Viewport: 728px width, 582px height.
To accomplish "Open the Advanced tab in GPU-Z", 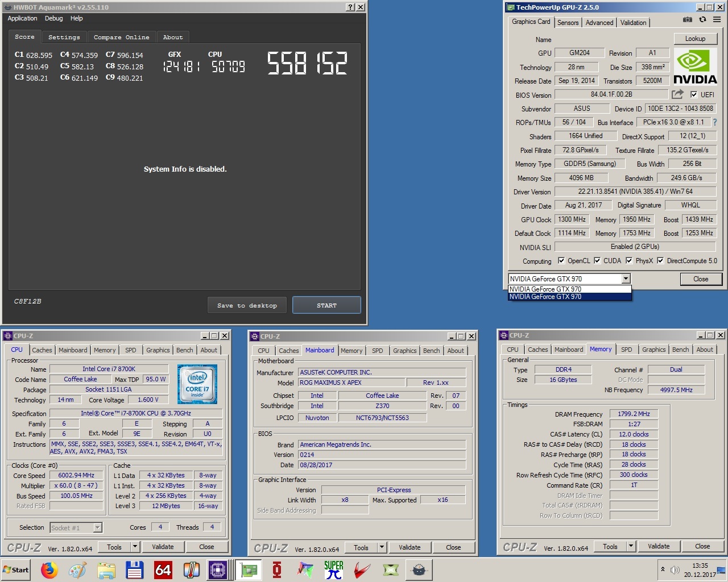I will [x=599, y=23].
